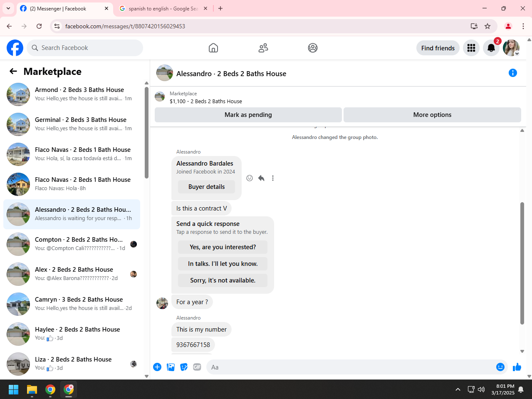The height and width of the screenshot is (399, 532).
Task: Click the chat messages scrollbar
Action: click(522, 263)
